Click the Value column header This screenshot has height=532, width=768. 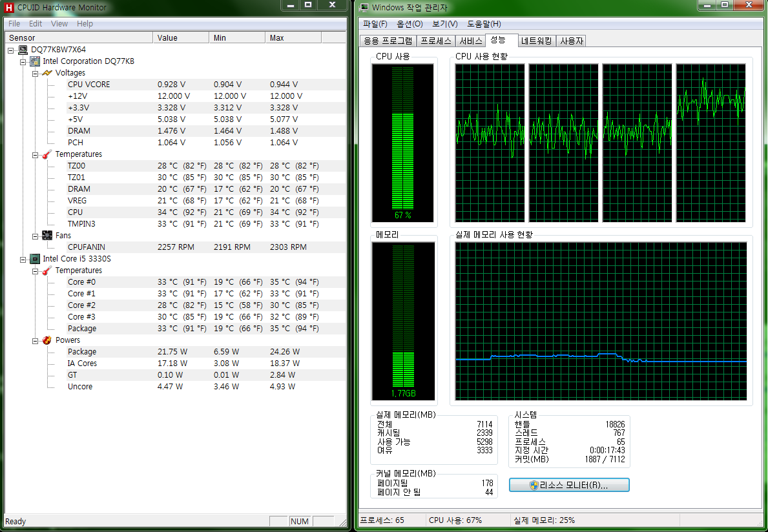[181, 37]
